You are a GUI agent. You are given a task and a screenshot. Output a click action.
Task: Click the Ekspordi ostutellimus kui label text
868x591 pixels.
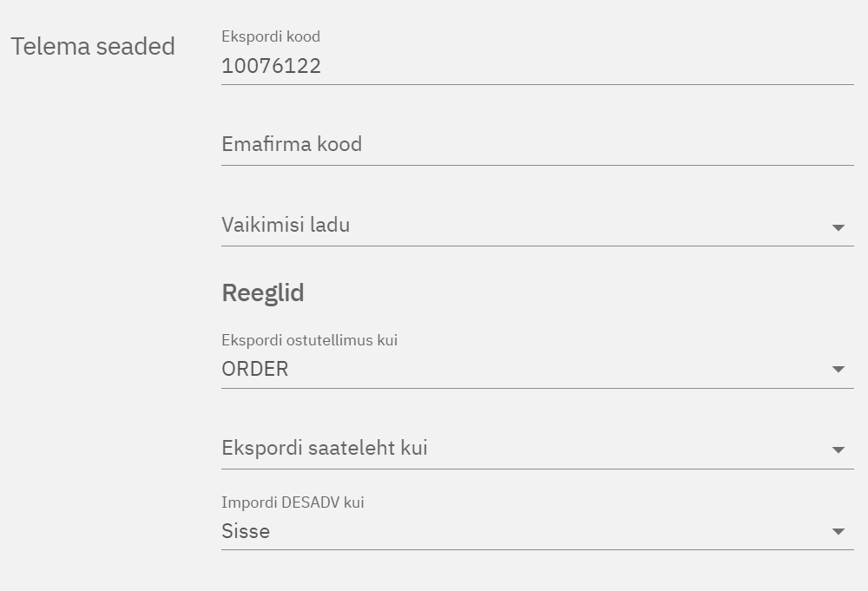coord(309,340)
